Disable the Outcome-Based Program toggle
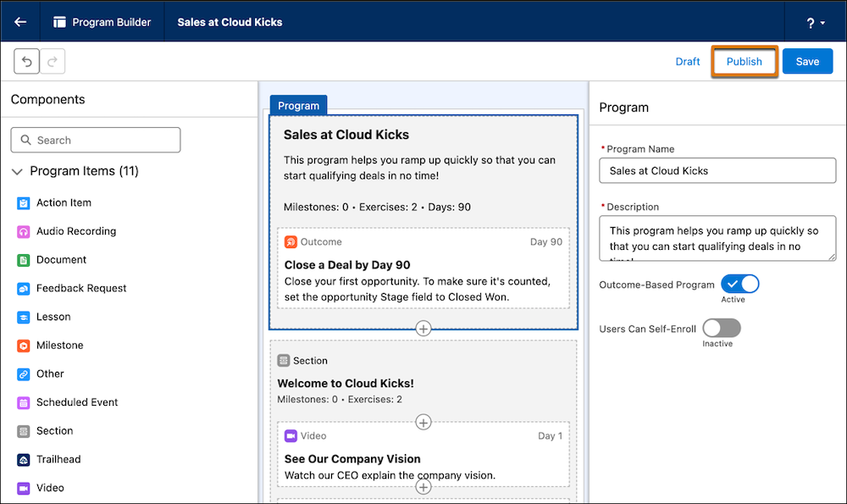The height and width of the screenshot is (504, 847). point(740,284)
